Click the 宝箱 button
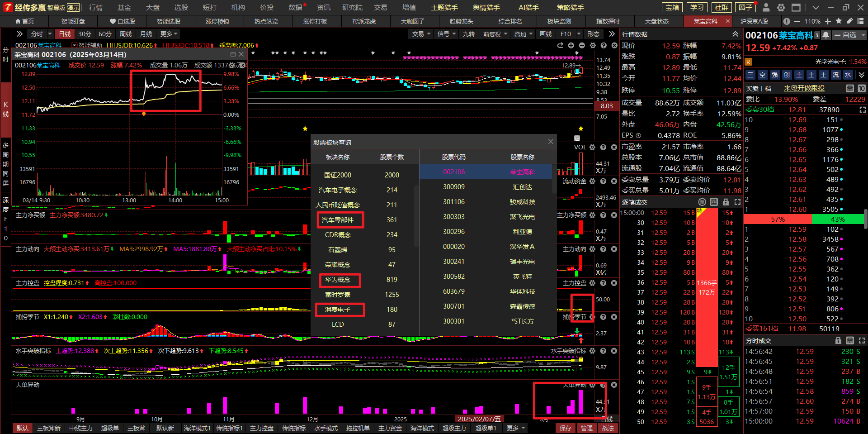Screen dimensions: 868x434 coord(672,7)
